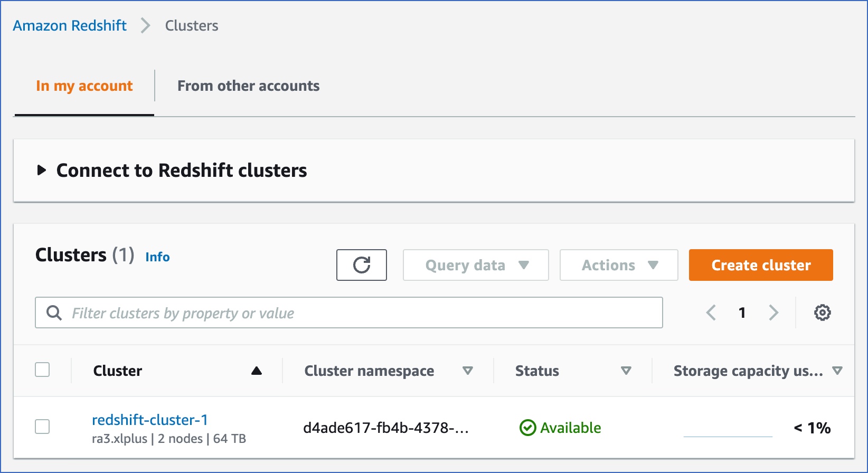Click the Storage capacity us... column header

(x=748, y=371)
